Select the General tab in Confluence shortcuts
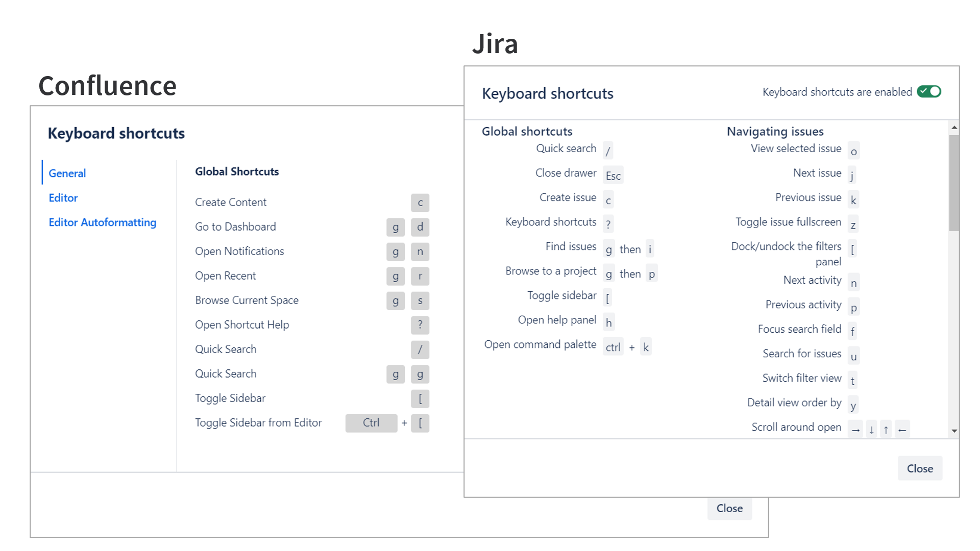Screen dimensions: 980x551 click(x=67, y=173)
